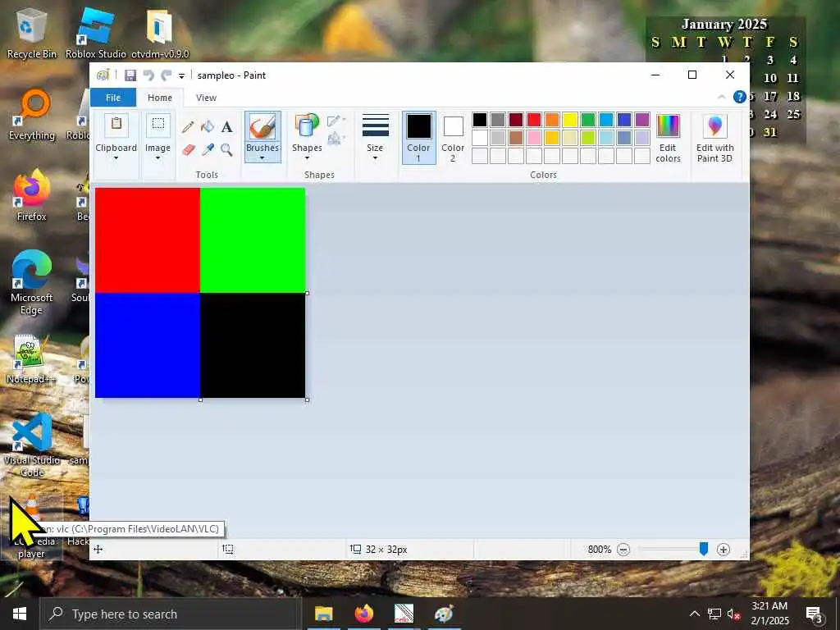The image size is (840, 630).
Task: Open File Explorer from taskbar
Action: pos(323,614)
